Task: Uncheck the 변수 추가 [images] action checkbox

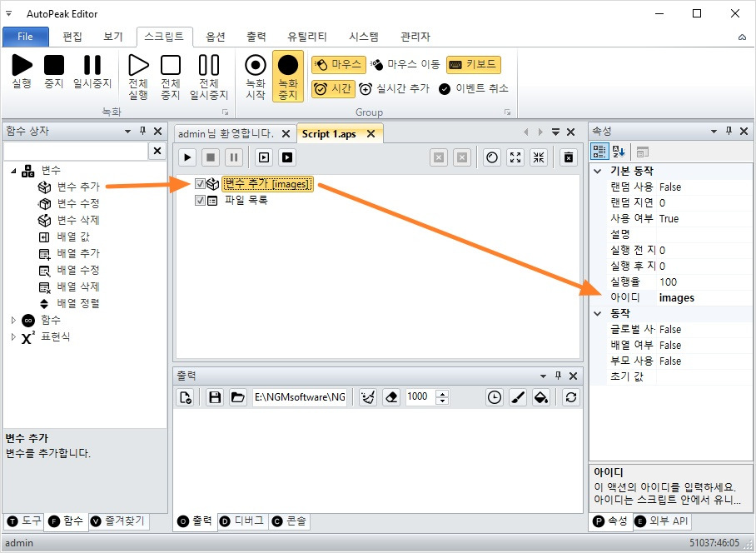Action: [200, 184]
